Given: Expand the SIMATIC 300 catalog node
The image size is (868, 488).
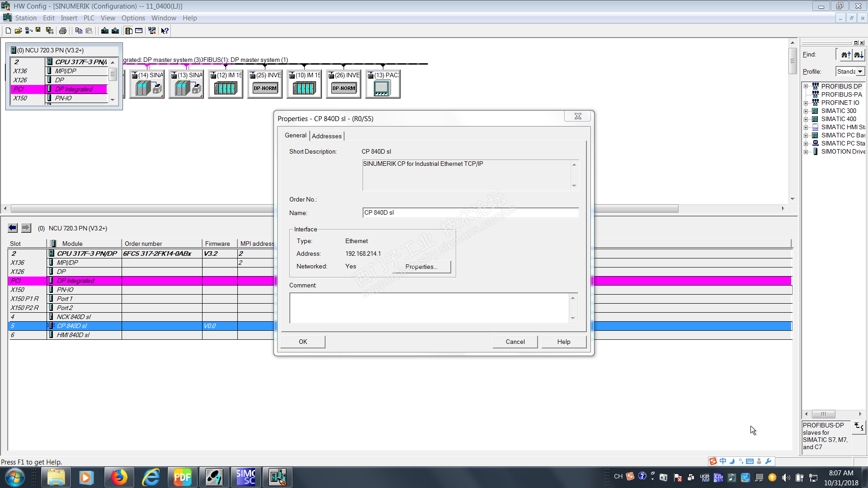Looking at the screenshot, I should coord(806,111).
